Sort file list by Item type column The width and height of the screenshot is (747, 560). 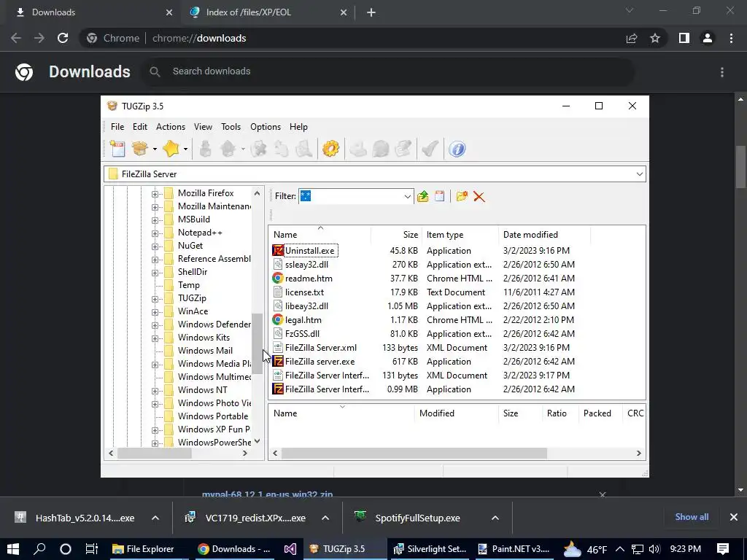click(460, 234)
